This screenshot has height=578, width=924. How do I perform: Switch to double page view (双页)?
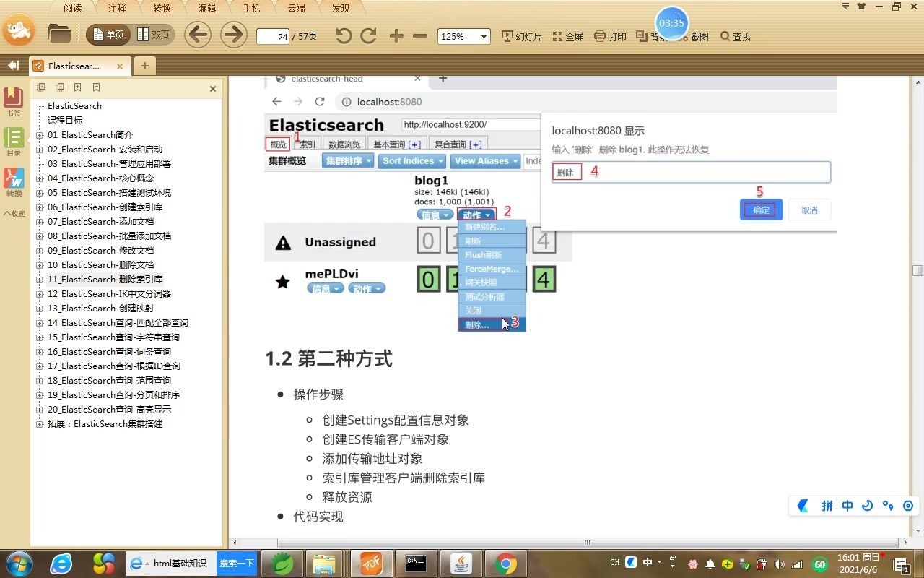click(153, 35)
